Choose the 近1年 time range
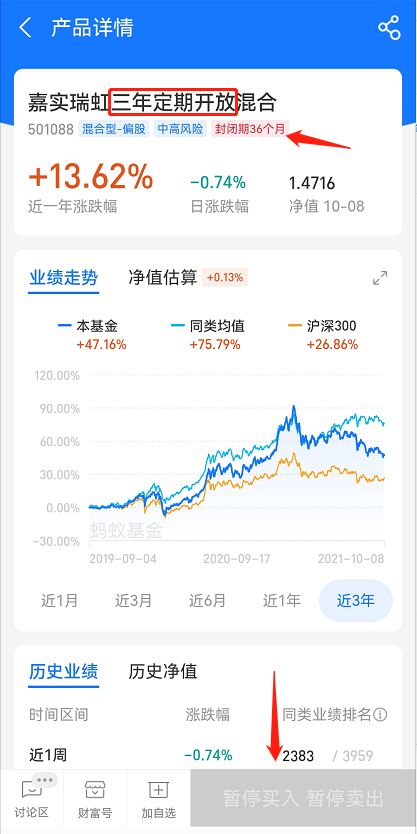The height and width of the screenshot is (834, 417). click(x=281, y=601)
